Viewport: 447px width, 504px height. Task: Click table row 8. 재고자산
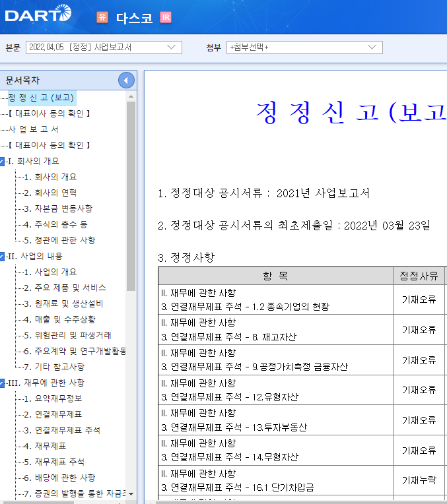pyautogui.click(x=275, y=330)
